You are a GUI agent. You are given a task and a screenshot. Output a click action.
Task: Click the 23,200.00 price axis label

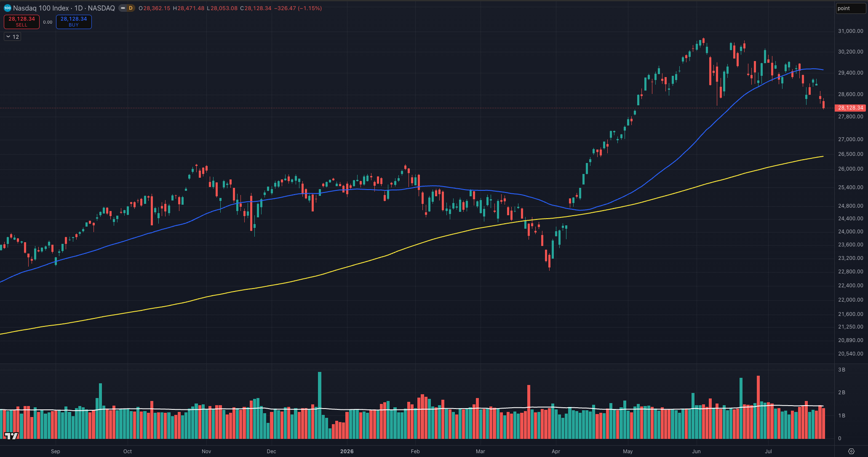851,258
